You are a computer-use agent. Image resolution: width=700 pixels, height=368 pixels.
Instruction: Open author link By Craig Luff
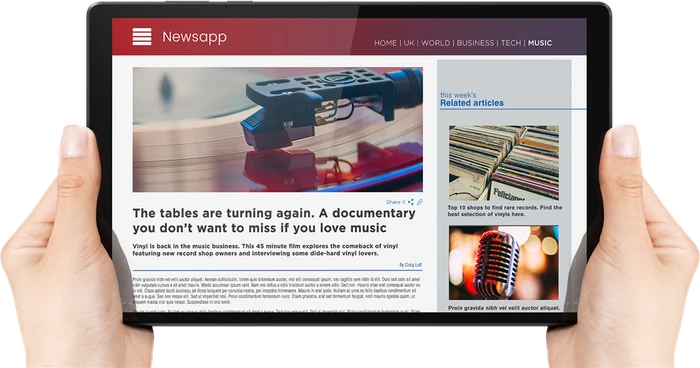[410, 265]
